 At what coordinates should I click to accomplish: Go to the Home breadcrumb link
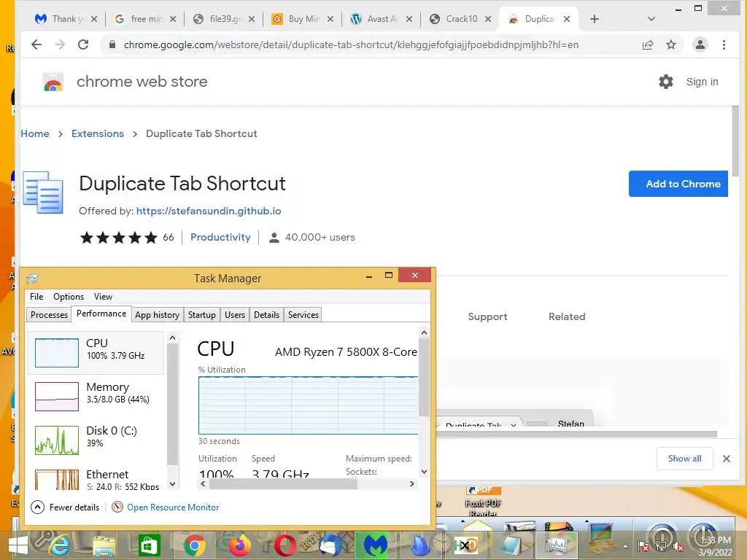35,134
